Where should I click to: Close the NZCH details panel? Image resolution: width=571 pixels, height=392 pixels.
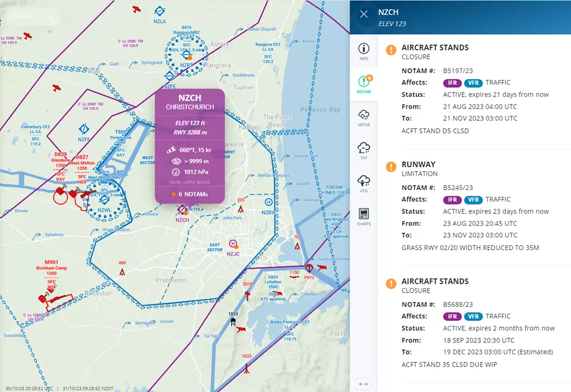(364, 14)
